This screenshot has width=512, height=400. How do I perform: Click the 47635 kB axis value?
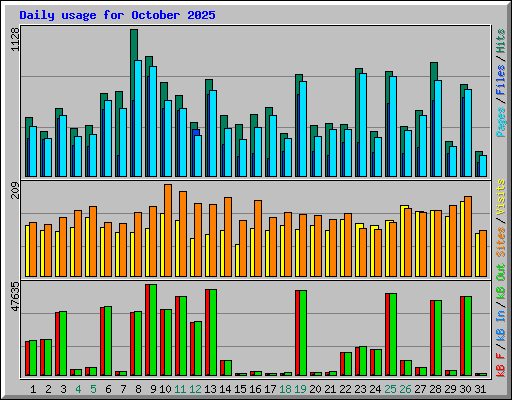click(x=15, y=297)
